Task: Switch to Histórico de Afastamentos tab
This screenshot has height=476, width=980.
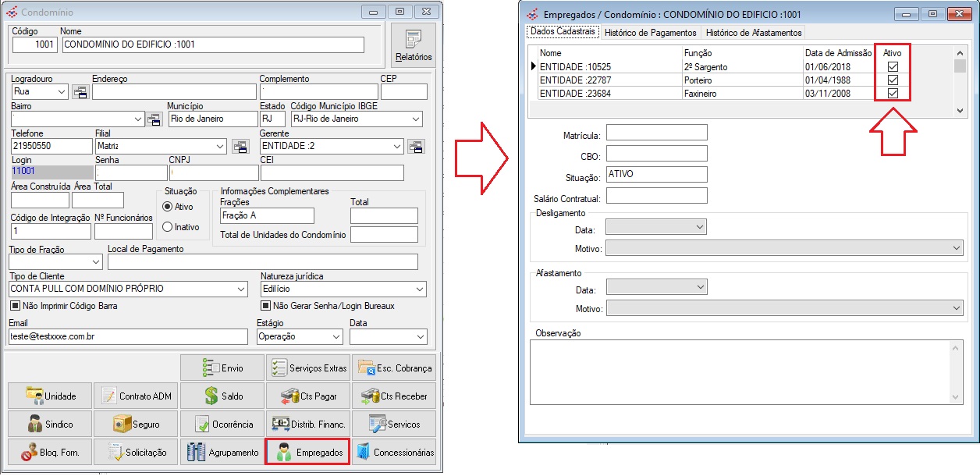Action: 753,33
